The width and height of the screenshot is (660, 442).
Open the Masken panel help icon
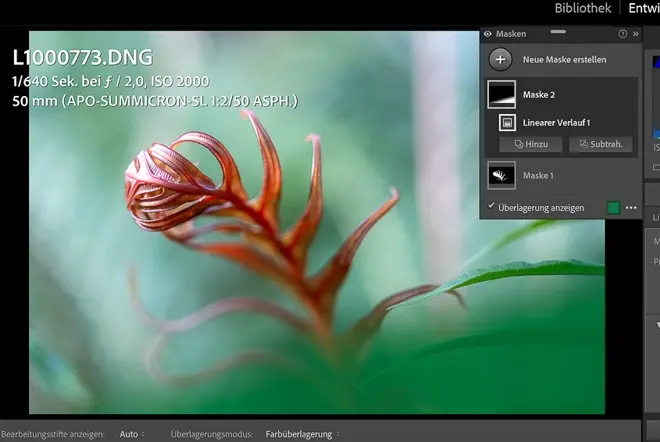pos(623,34)
